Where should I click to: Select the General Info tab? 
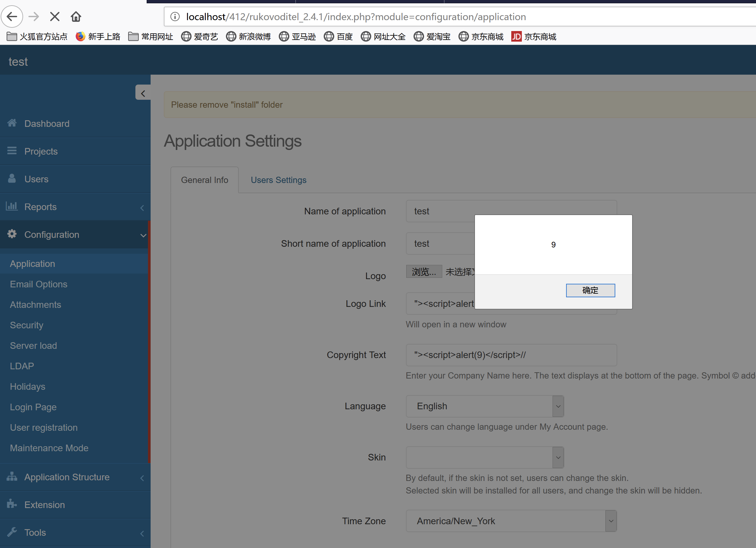(204, 180)
